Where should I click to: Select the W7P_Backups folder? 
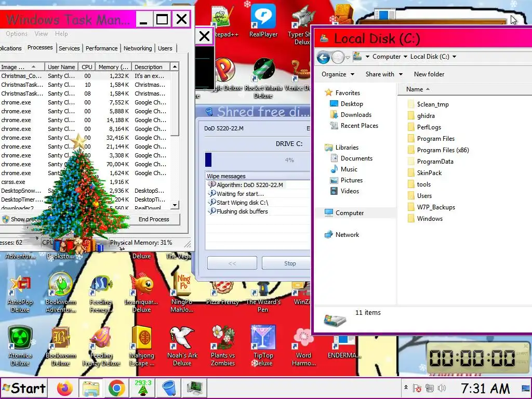(436, 207)
